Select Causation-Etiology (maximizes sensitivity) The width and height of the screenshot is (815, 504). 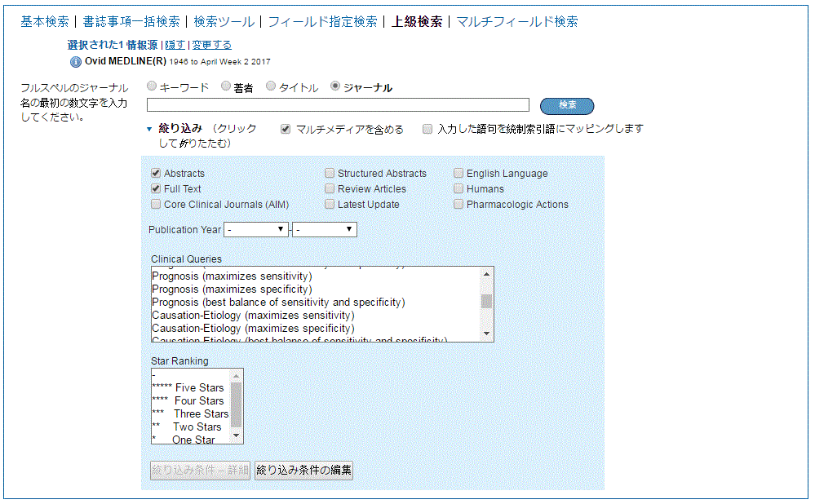click(x=316, y=315)
